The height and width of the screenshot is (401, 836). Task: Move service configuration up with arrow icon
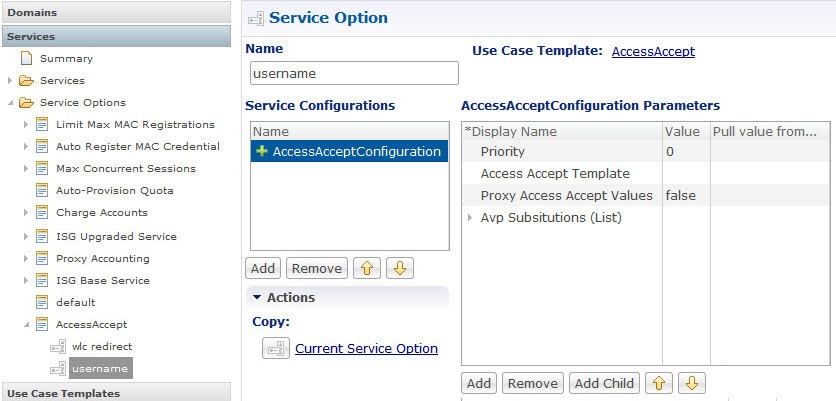click(x=367, y=268)
